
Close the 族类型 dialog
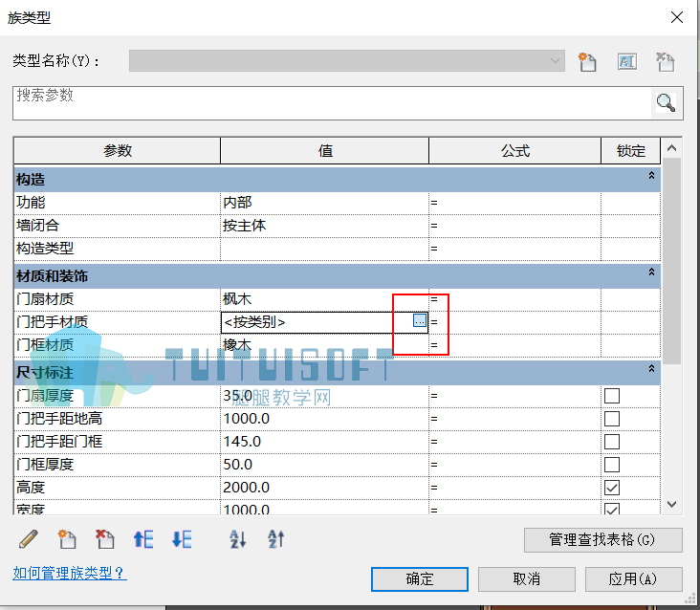click(x=677, y=17)
